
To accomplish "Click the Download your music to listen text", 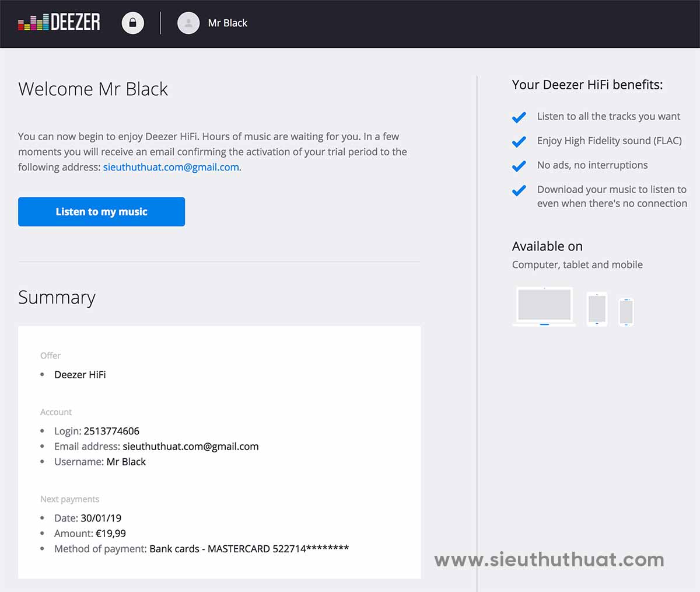I will pyautogui.click(x=612, y=197).
